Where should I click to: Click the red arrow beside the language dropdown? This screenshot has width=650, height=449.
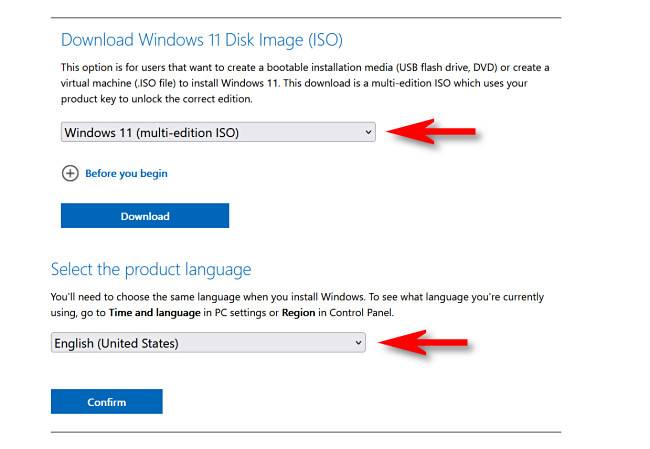click(423, 342)
